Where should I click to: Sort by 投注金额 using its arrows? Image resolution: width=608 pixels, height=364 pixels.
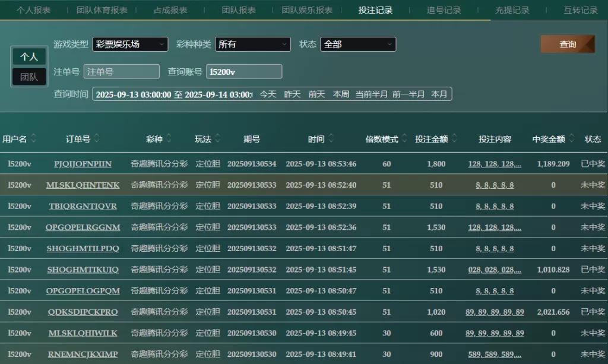[x=454, y=138]
